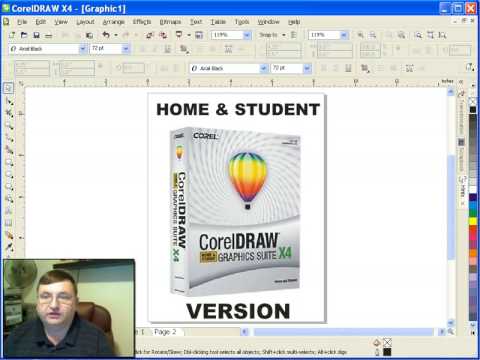
Task: Expand the first 72 pt font size dropdown
Action: [125, 49]
